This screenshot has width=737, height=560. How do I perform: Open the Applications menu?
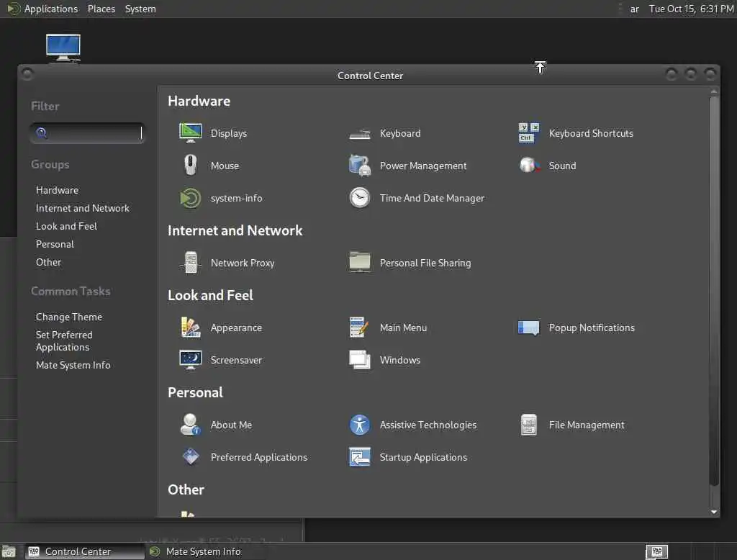pyautogui.click(x=51, y=9)
